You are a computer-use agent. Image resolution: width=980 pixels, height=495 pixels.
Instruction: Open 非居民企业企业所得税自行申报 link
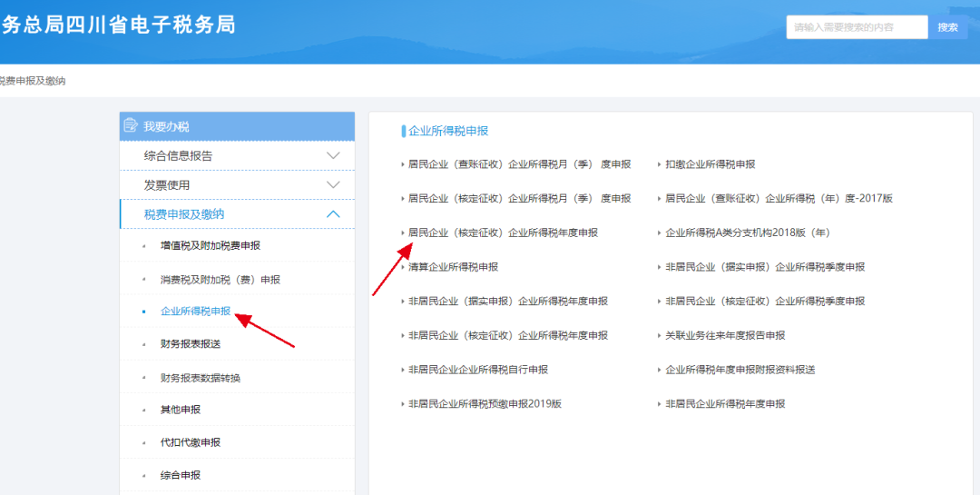478,370
